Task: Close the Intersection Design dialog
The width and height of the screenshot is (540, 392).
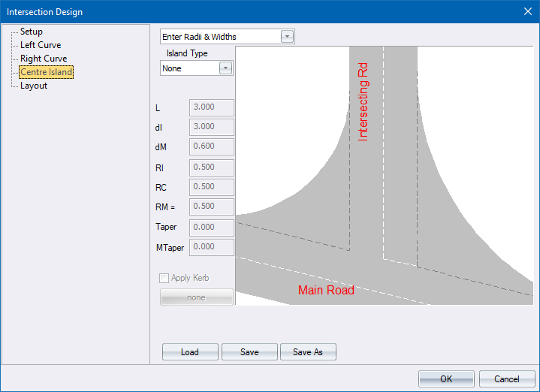Action: (526, 11)
